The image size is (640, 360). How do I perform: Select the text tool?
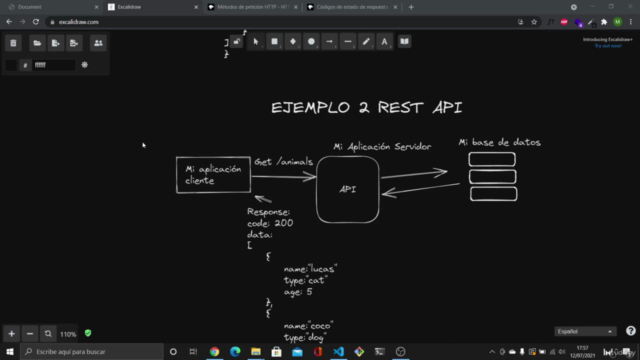(384, 42)
